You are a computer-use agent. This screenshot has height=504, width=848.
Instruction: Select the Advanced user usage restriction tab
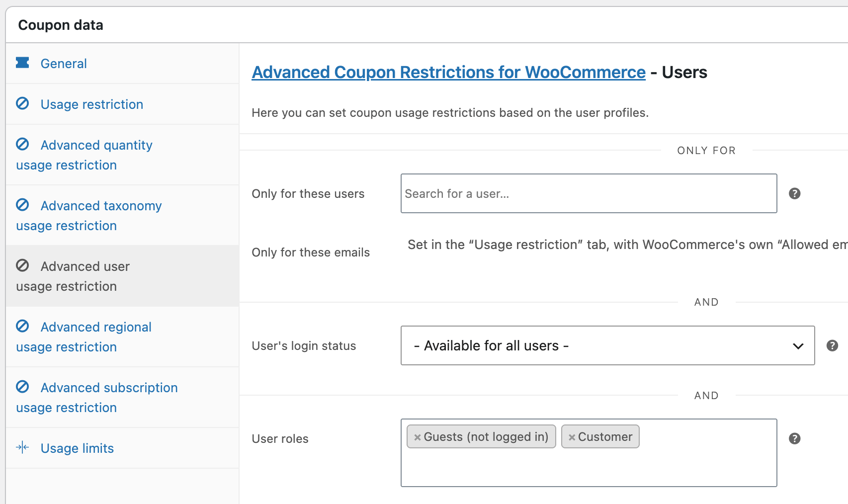coord(122,276)
